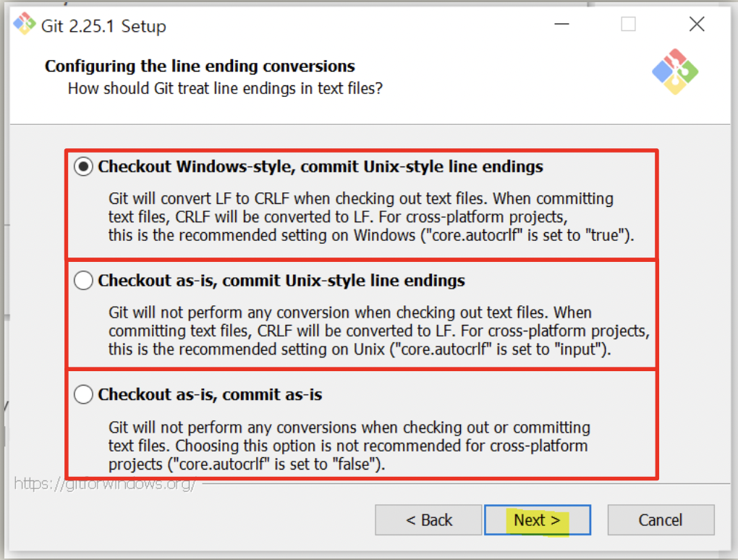Click the maximize window control
The width and height of the screenshot is (738, 560).
point(627,24)
